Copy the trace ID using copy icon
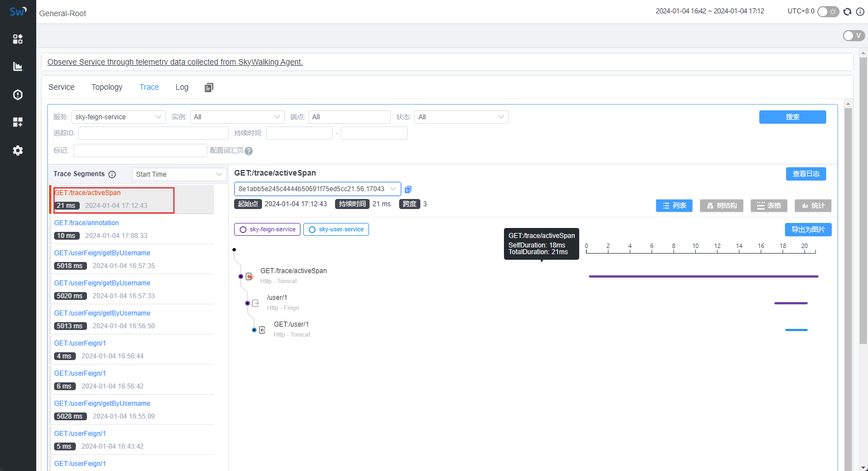This screenshot has height=471, width=868. coord(408,190)
